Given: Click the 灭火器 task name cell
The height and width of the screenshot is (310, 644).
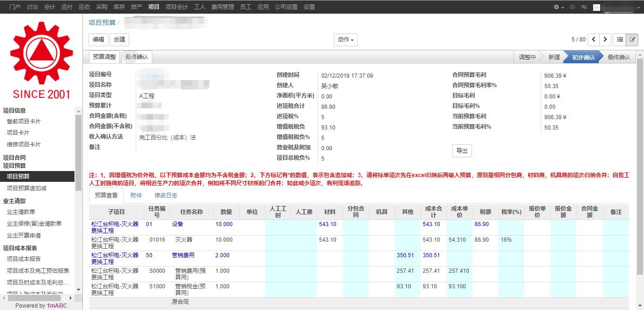Looking at the screenshot, I should click(183, 240).
